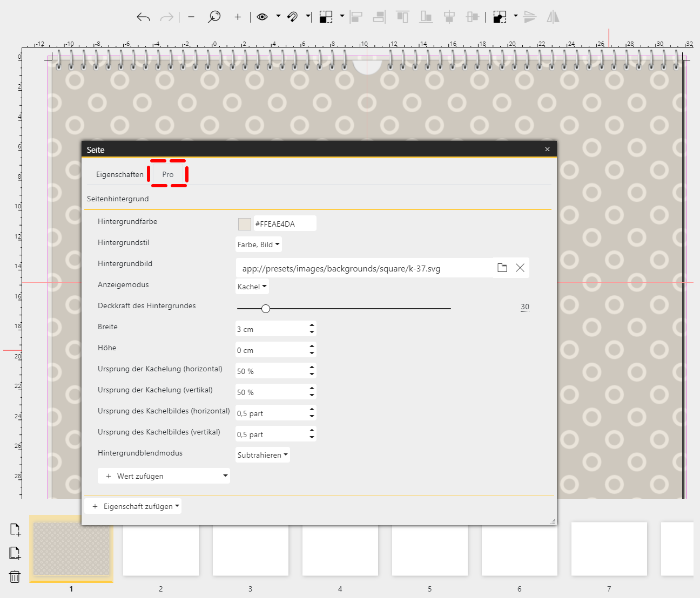The width and height of the screenshot is (700, 598).
Task: Click the undo arrow in the toolbar
Action: tap(143, 17)
